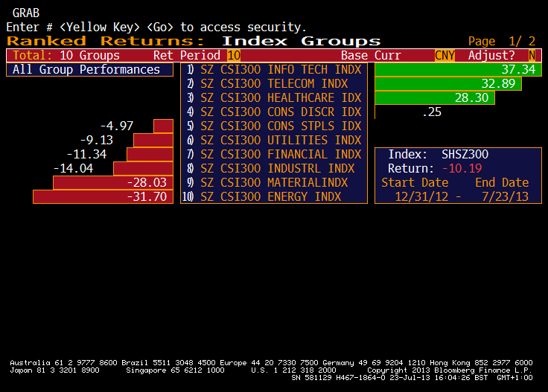This screenshot has height=392, width=548.
Task: Click the Base Curr label
Action: point(371,56)
